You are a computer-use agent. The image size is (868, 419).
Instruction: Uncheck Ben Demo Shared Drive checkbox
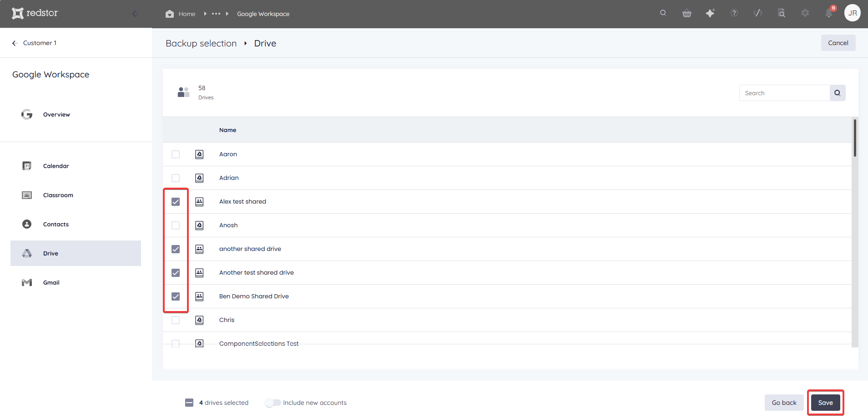pos(176,296)
